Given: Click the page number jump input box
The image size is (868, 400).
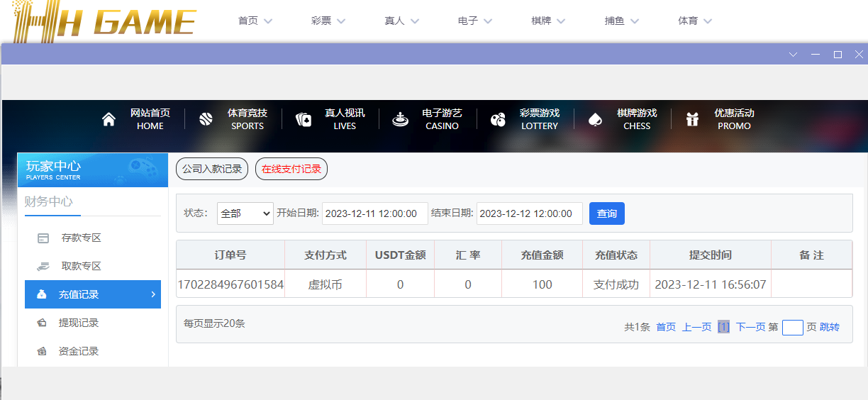Looking at the screenshot, I should point(793,327).
